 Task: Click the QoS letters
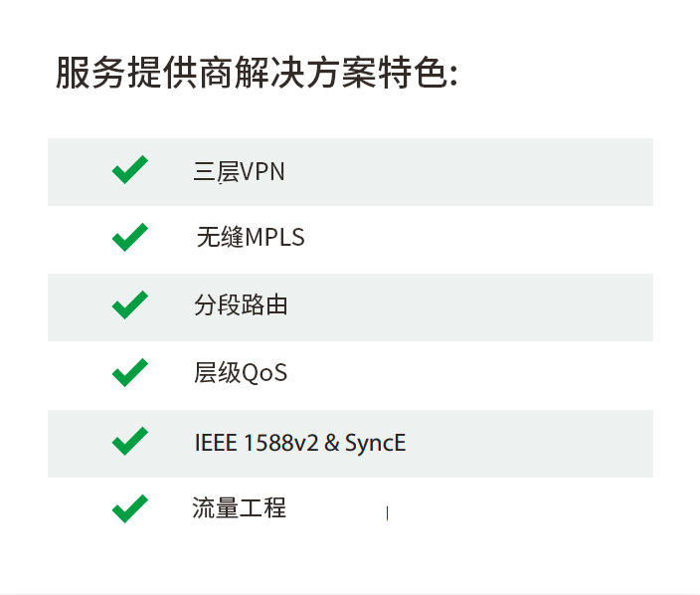point(264,373)
